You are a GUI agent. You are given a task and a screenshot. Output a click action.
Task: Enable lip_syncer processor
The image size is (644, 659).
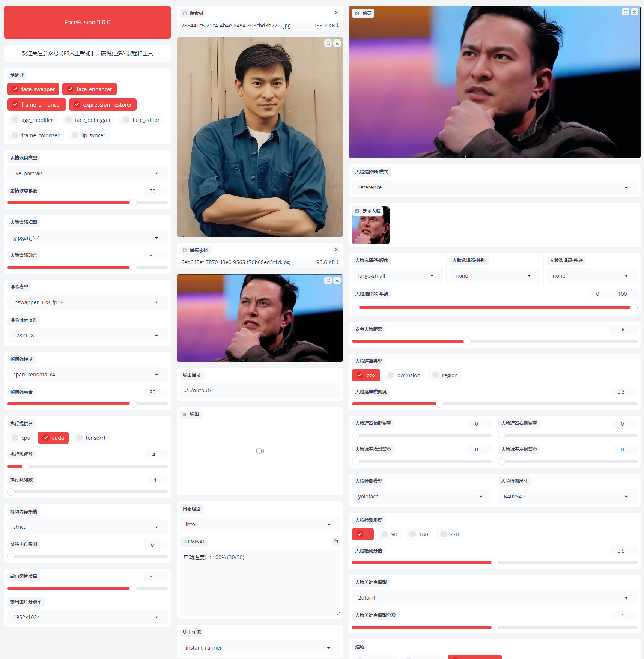[89, 135]
